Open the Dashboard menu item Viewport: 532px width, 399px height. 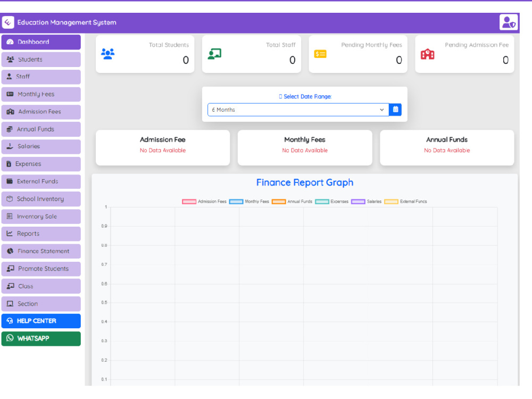41,42
